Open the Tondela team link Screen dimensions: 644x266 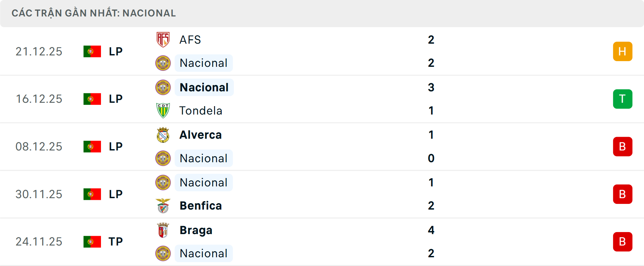coord(201,110)
